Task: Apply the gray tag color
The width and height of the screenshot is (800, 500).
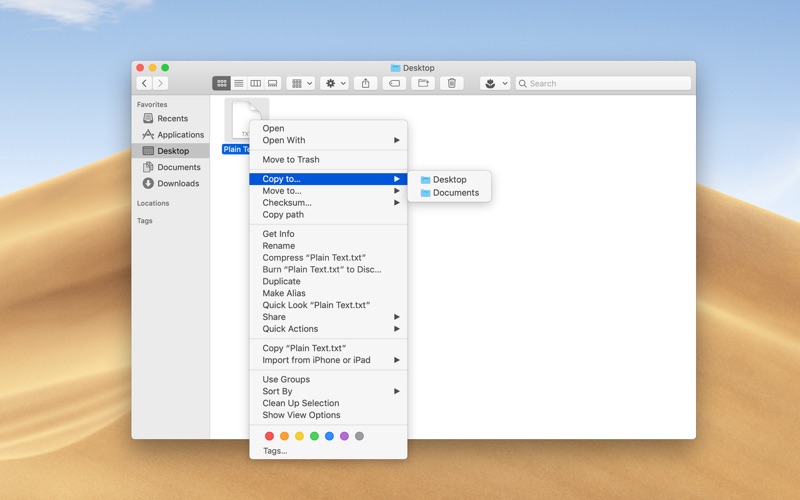Action: click(x=359, y=436)
